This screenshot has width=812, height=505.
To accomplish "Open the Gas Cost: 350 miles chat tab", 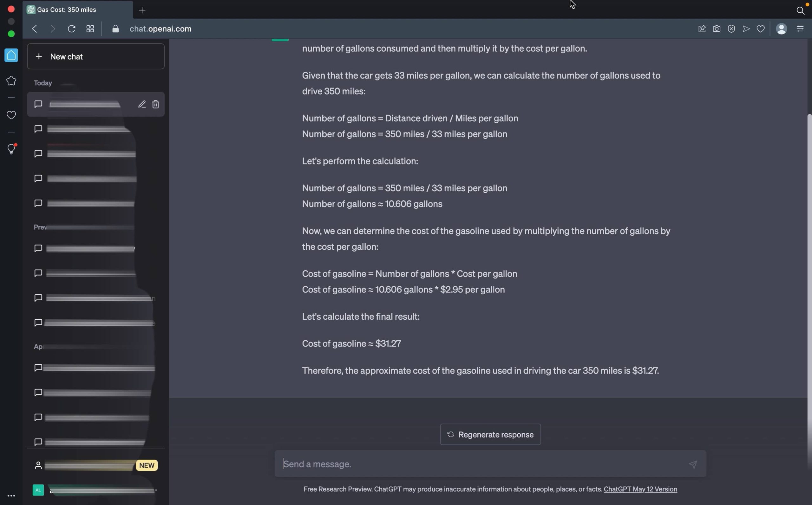I will pos(66,9).
